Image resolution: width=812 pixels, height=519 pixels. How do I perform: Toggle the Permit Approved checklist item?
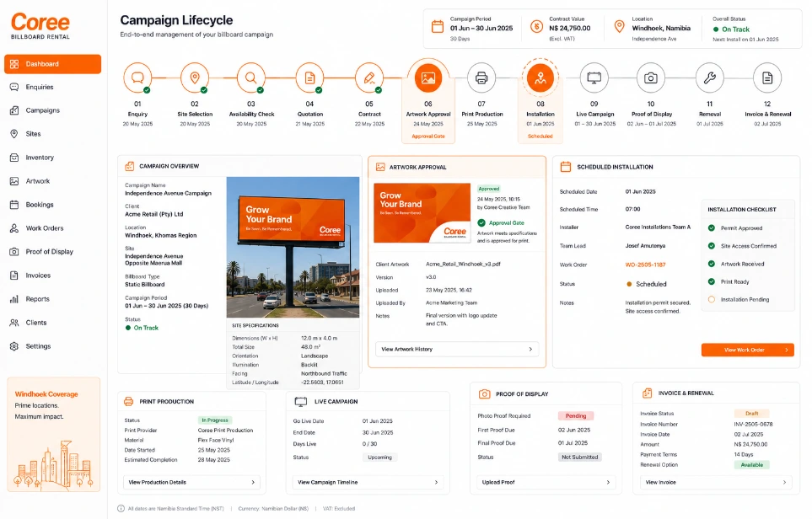click(x=712, y=228)
